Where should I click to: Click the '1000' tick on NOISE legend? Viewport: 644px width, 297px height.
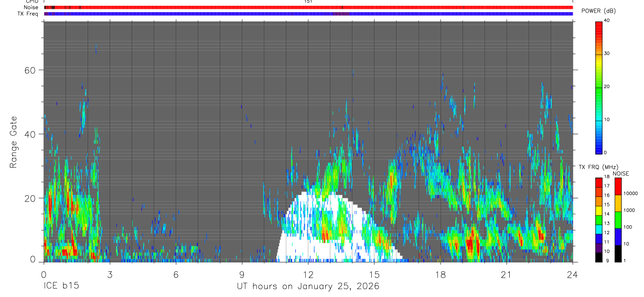(629, 211)
